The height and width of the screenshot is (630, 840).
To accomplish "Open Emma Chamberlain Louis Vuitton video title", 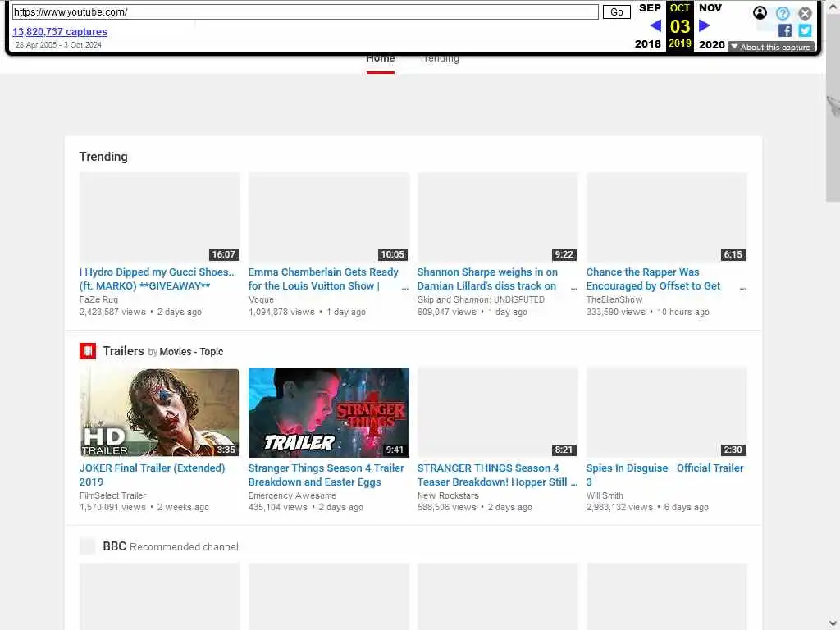I will coord(323,279).
